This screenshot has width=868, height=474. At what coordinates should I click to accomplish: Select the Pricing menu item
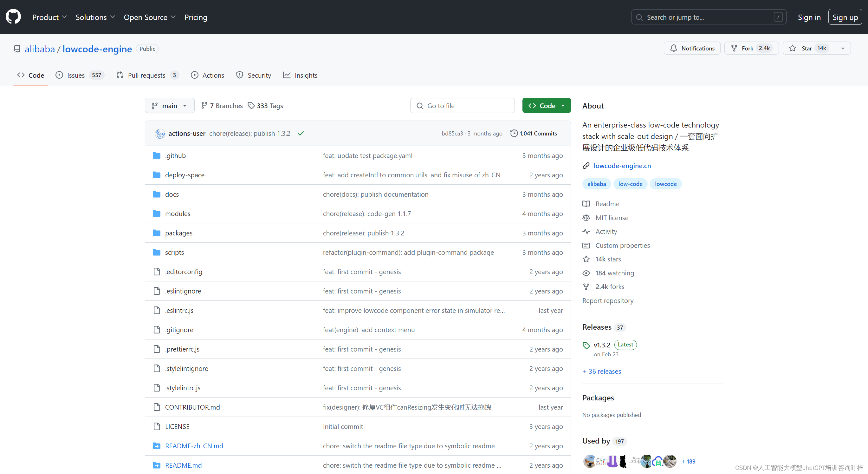tap(196, 17)
